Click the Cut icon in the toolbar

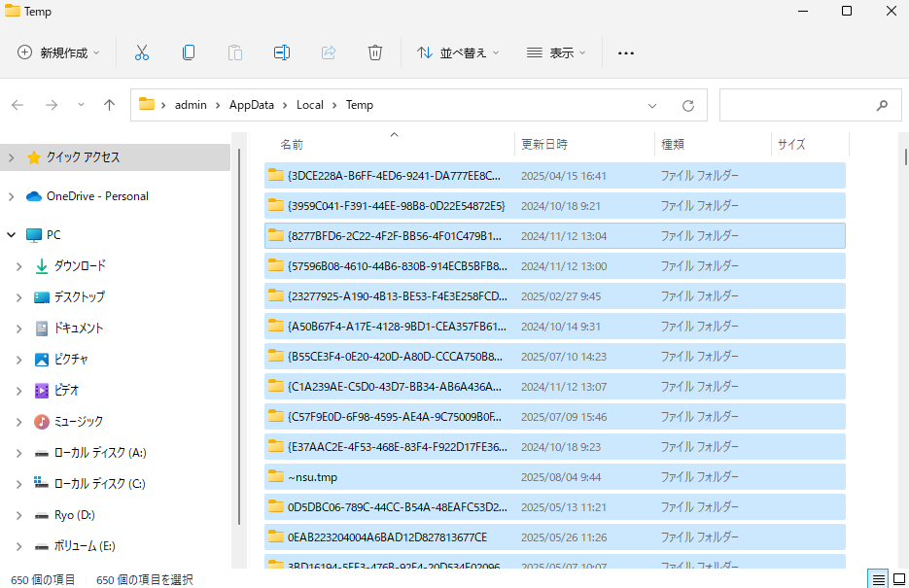tap(141, 52)
